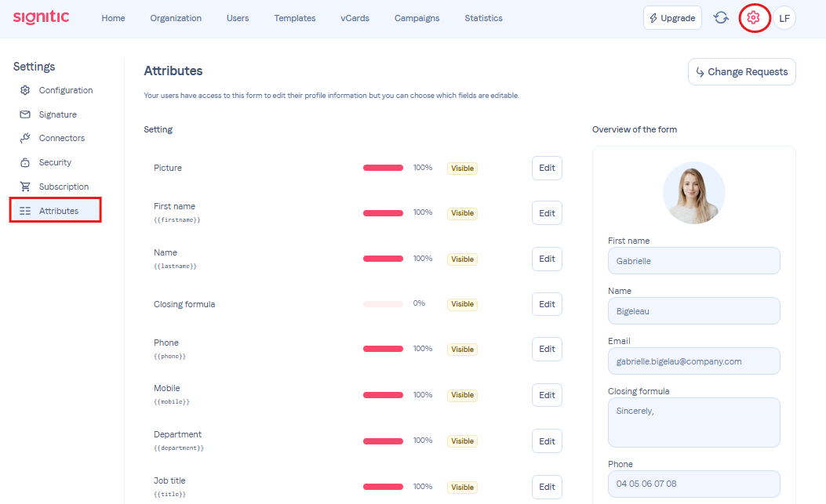Open Change Requests
Viewport: 826px width, 504px height.
point(741,72)
